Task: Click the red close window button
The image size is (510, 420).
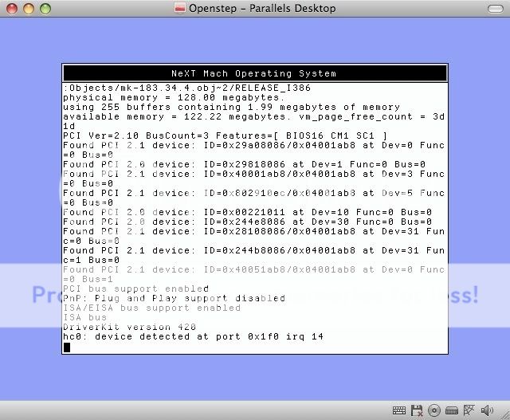Action: [11, 9]
